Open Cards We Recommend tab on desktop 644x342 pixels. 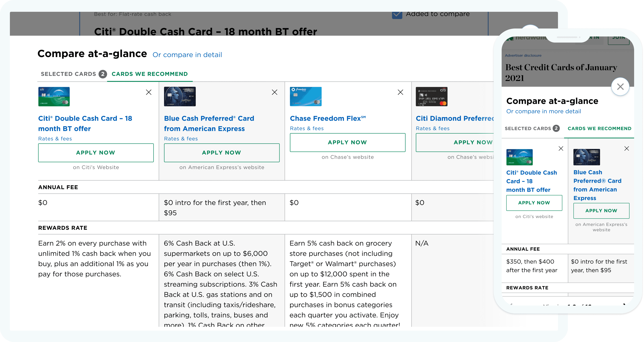pyautogui.click(x=150, y=74)
